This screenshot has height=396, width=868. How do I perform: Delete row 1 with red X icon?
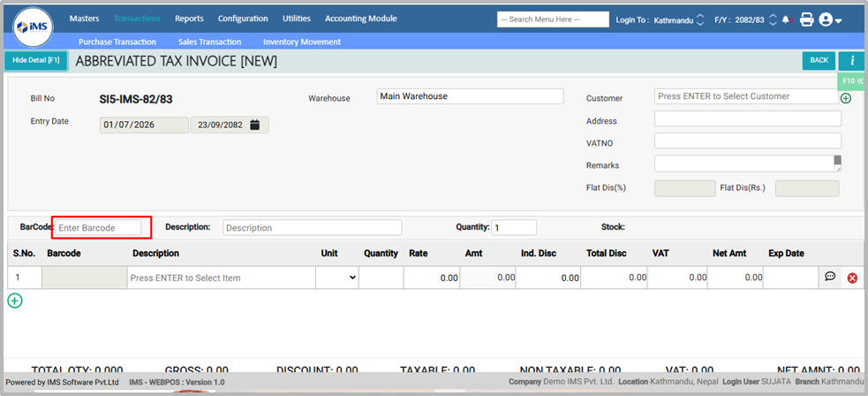point(852,278)
